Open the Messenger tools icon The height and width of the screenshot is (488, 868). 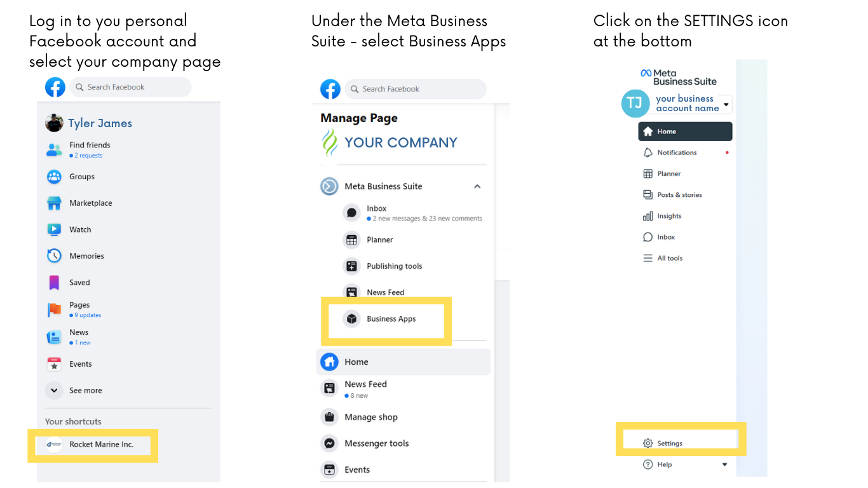[x=329, y=444]
